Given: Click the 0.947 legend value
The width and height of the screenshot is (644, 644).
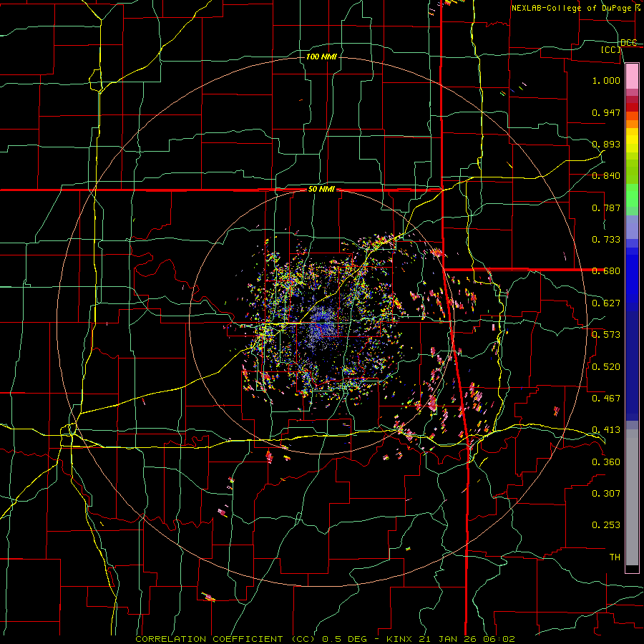Looking at the screenshot, I should (606, 112).
